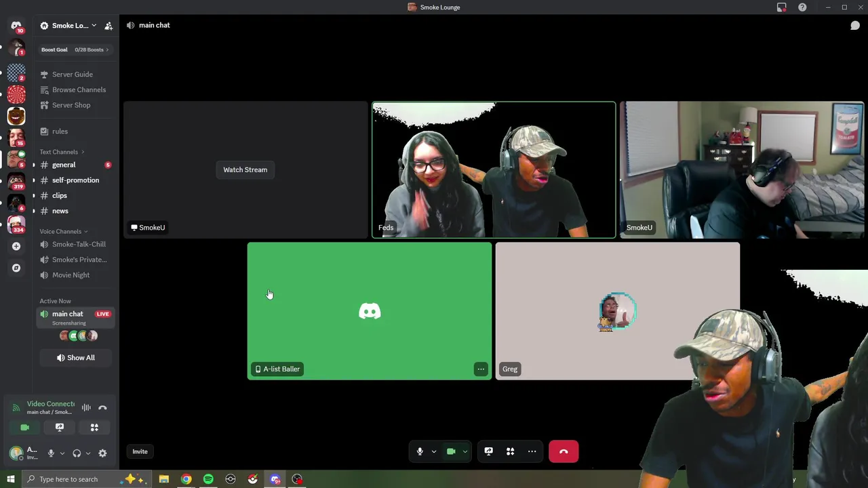Open mic options arrow in call controls
The height and width of the screenshot is (488, 868).
coord(434,451)
